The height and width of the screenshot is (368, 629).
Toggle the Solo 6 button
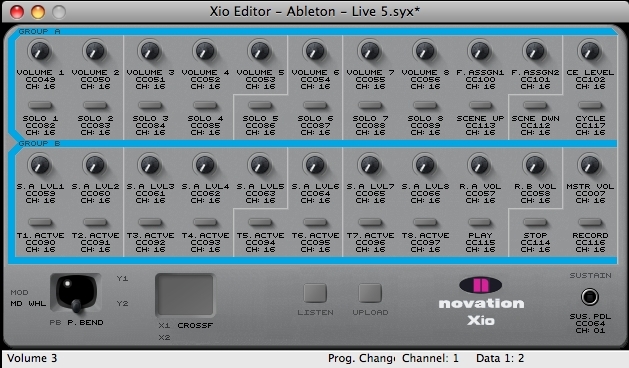[x=315, y=106]
